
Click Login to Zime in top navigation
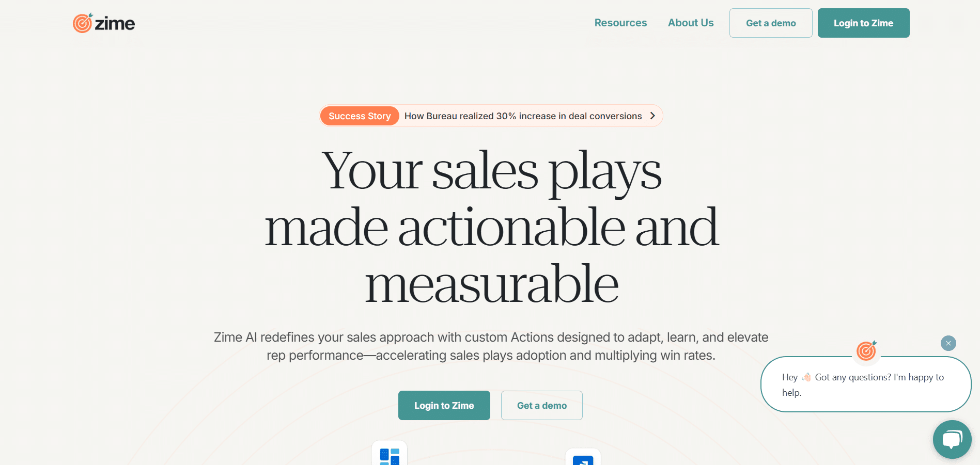[x=863, y=23]
